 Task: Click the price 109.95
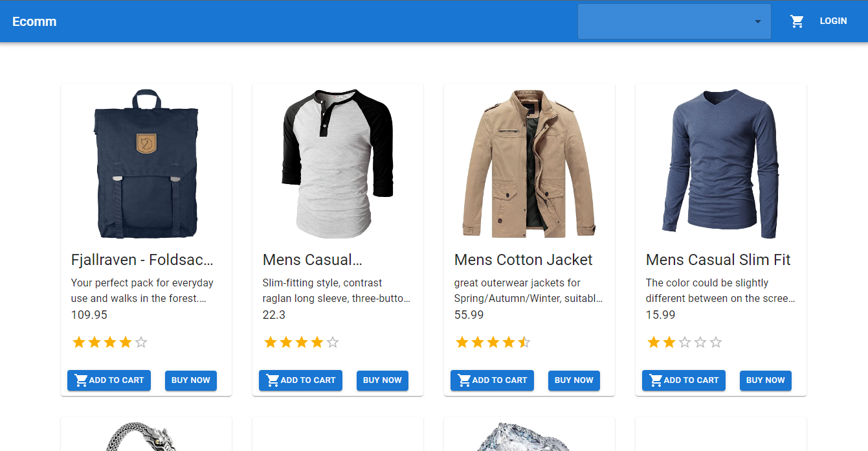(89, 315)
